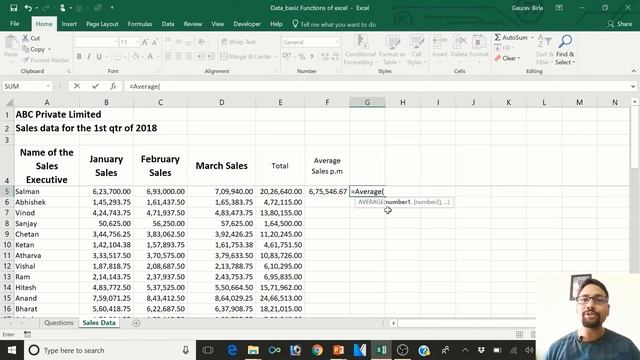The image size is (640, 360).
Task: Open ribbon display options icon
Action: click(559, 8)
